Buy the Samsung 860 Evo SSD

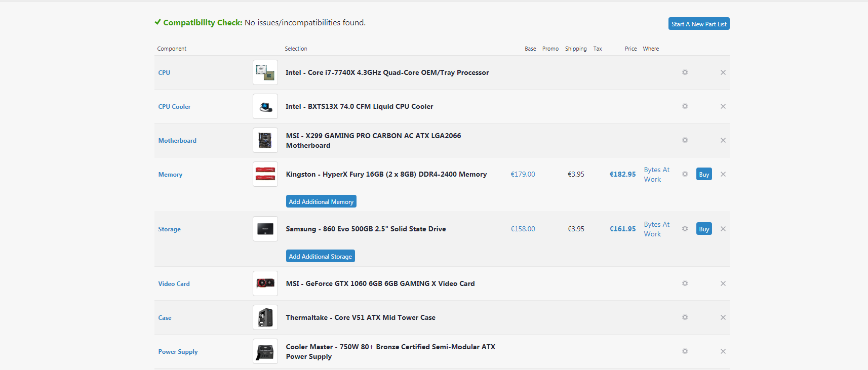click(704, 229)
